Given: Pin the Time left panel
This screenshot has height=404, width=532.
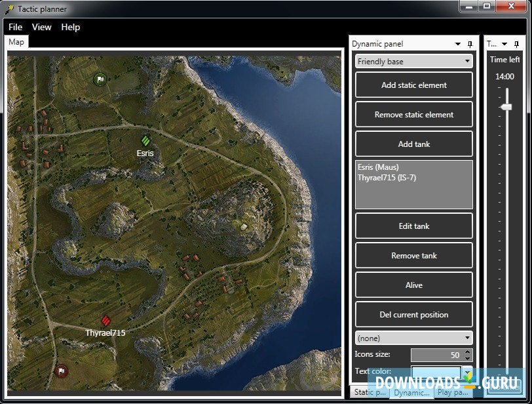Looking at the screenshot, I should tap(516, 43).
